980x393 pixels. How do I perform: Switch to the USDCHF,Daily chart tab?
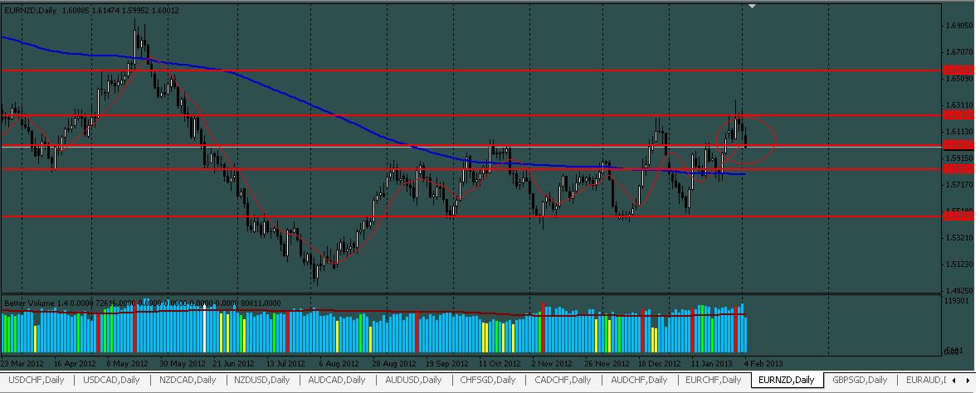pos(37,380)
